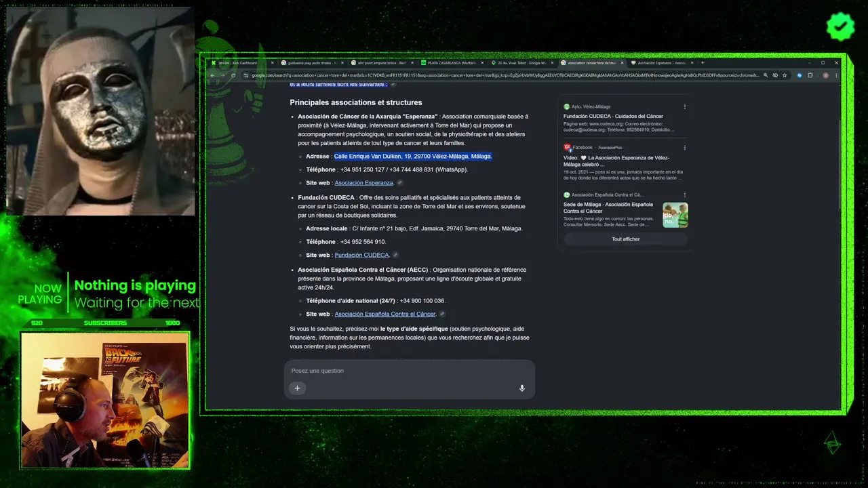The width and height of the screenshot is (868, 488).
Task: Switch to the PLAYA CASABLANCA tab
Action: pos(452,63)
